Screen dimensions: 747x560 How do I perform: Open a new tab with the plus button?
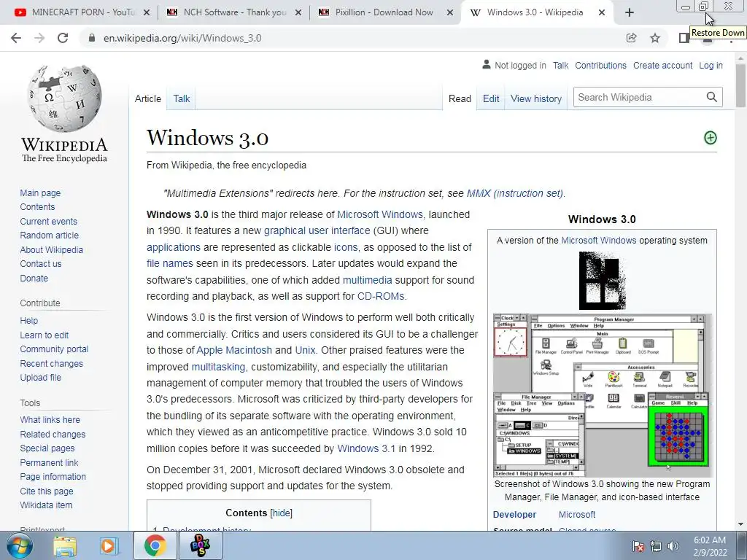[x=630, y=12]
